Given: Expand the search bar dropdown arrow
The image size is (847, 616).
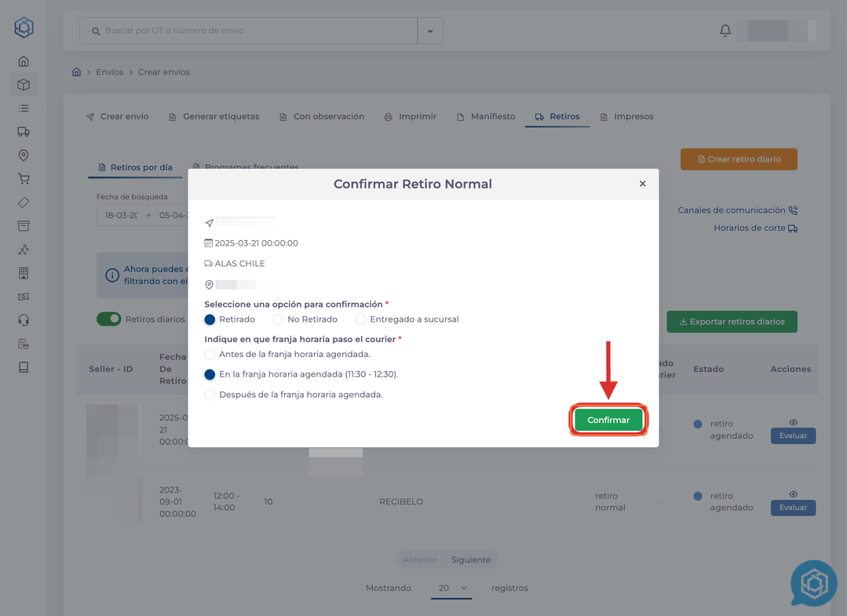Looking at the screenshot, I should 430,31.
